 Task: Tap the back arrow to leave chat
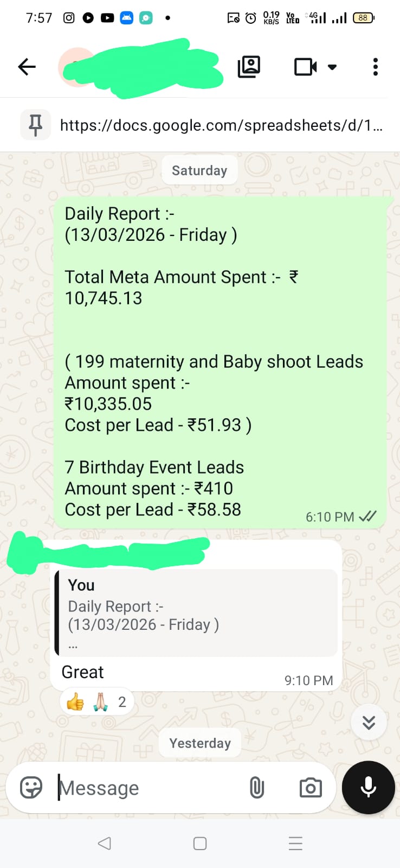[27, 67]
